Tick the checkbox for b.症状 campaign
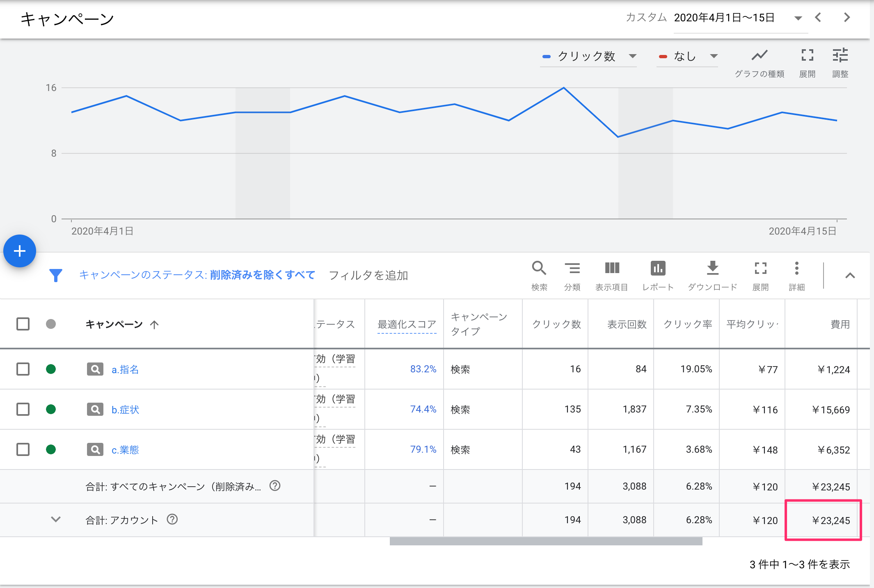 coord(23,409)
